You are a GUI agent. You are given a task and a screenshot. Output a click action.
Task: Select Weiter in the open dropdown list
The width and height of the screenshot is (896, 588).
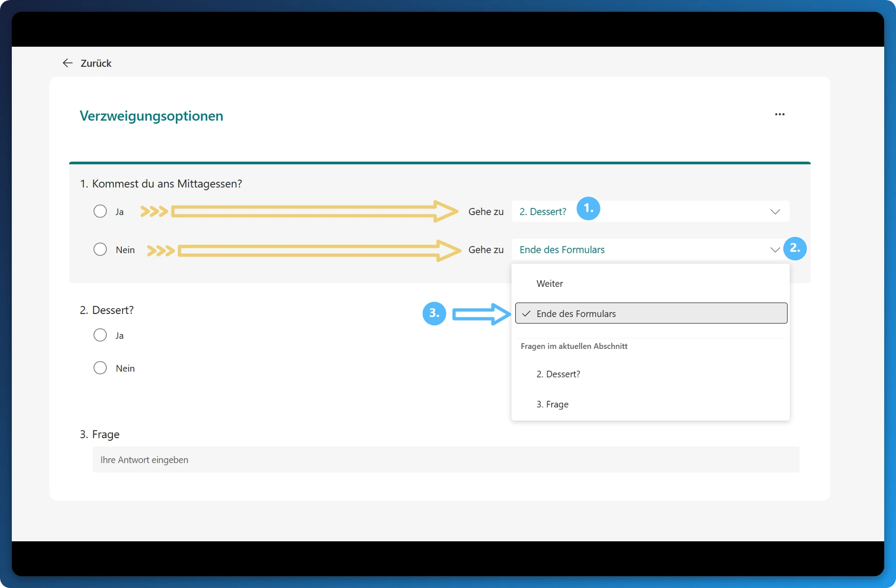coord(549,283)
